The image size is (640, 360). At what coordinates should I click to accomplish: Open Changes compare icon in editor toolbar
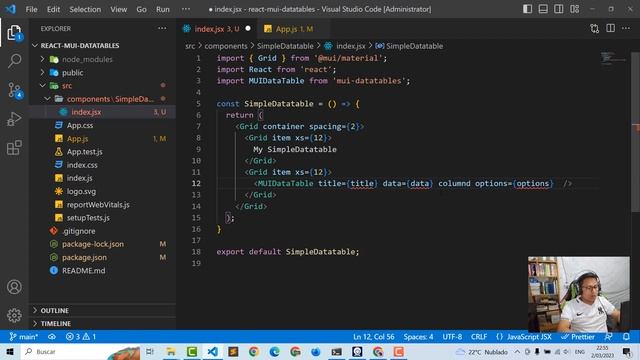[595, 28]
